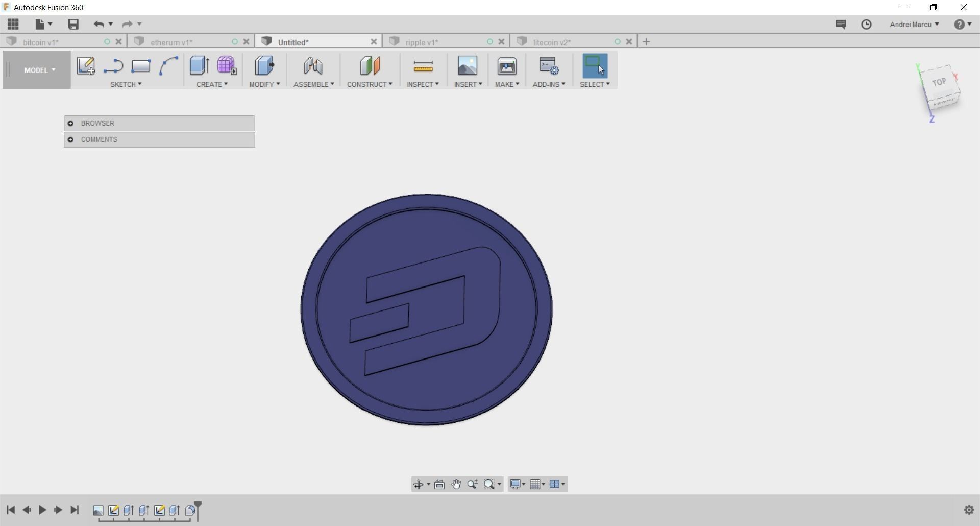The height and width of the screenshot is (526, 980).
Task: Step forward one timeline feature
Action: 58,510
